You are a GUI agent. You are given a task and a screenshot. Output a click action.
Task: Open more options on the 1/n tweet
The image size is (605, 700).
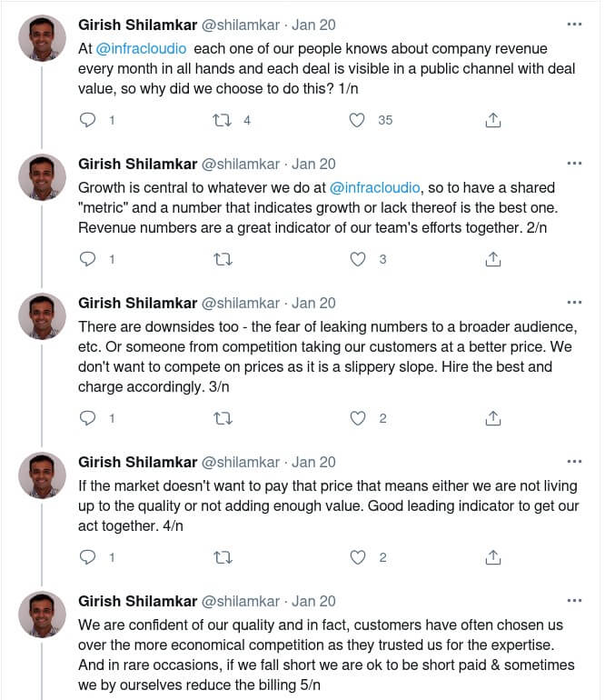[x=574, y=25]
